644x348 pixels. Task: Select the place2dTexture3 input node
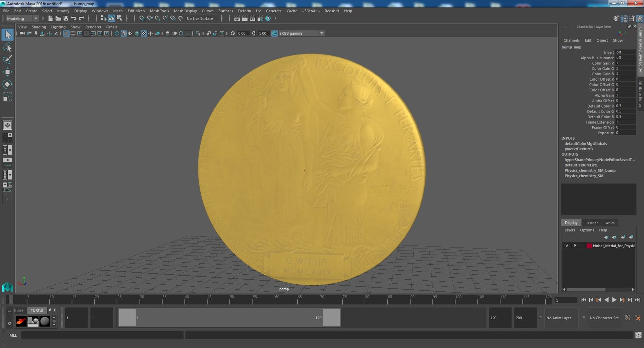(x=579, y=149)
